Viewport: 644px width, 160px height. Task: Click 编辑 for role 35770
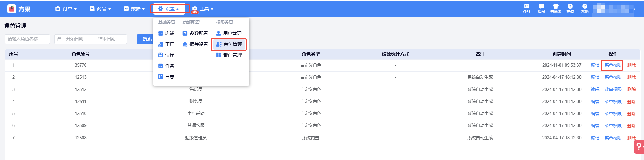click(x=595, y=65)
